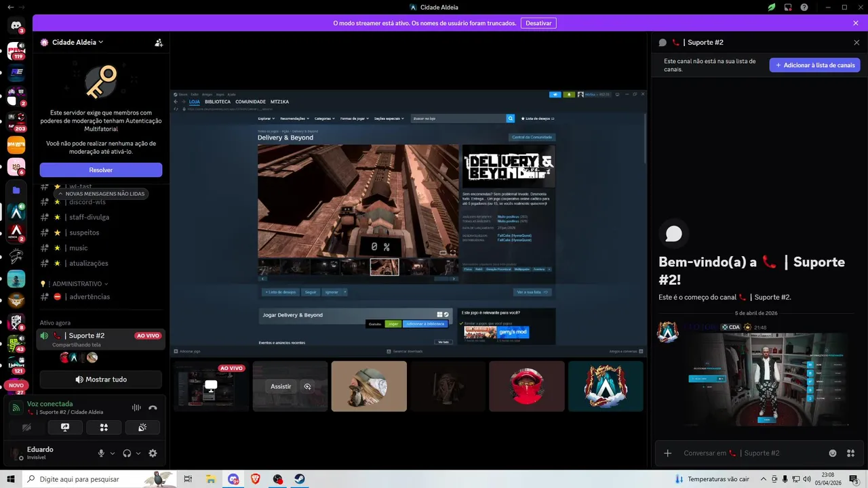Click Adicionar à lista de canais
This screenshot has width=868, height=488.
coord(814,65)
